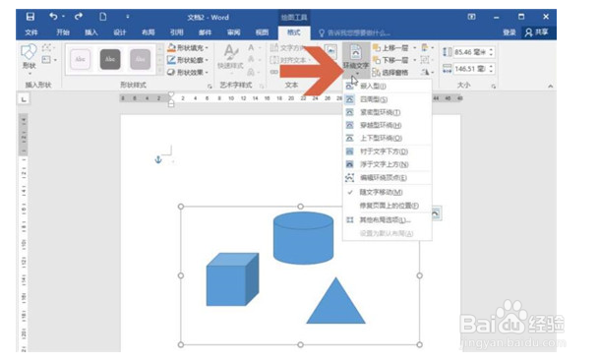Expand the Draw Text Box dropdown arrow

55,60
